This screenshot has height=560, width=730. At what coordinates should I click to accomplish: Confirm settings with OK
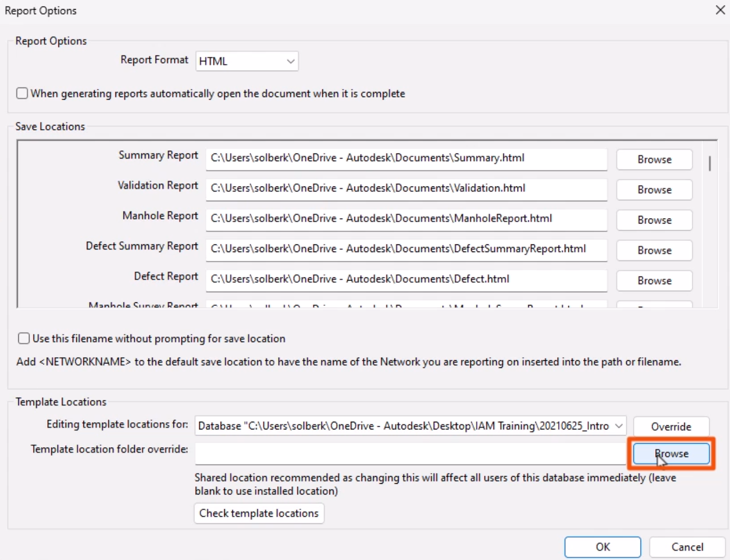point(602,547)
